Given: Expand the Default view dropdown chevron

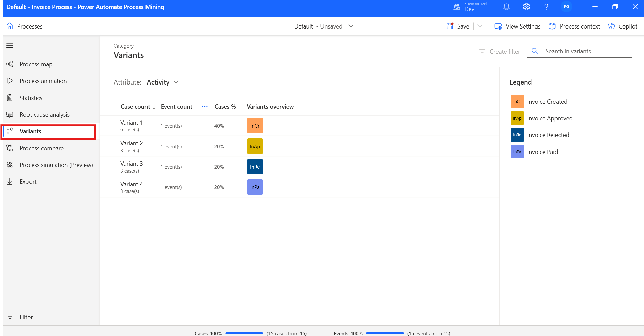Looking at the screenshot, I should [x=351, y=26].
